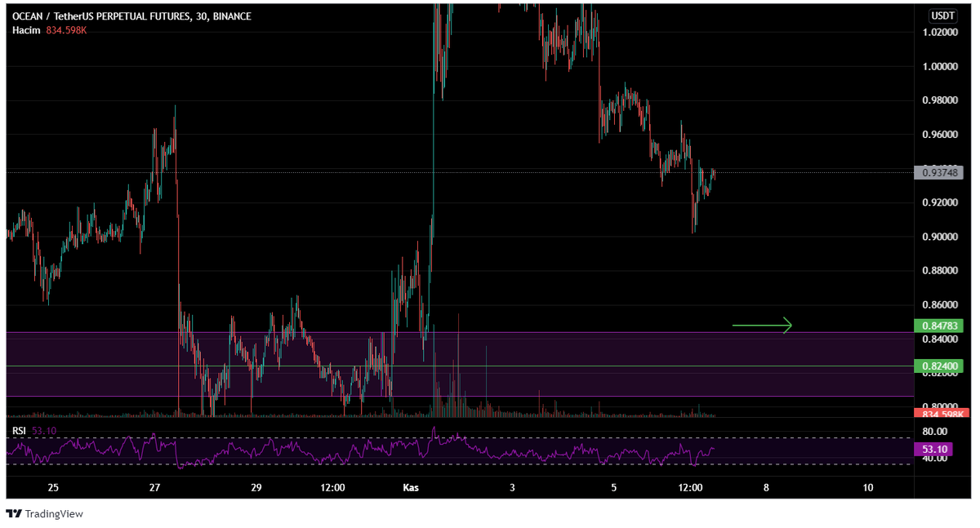Click the Kas month label on time axis
Screen dimensions: 980x528
pos(411,488)
